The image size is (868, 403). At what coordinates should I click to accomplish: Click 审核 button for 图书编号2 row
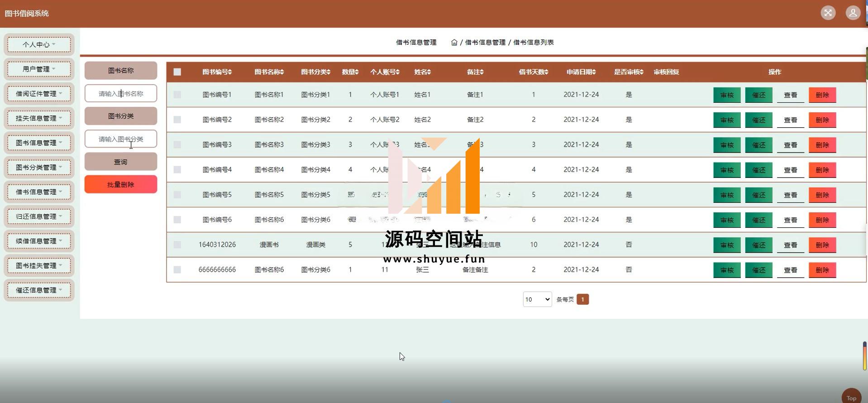[727, 120]
